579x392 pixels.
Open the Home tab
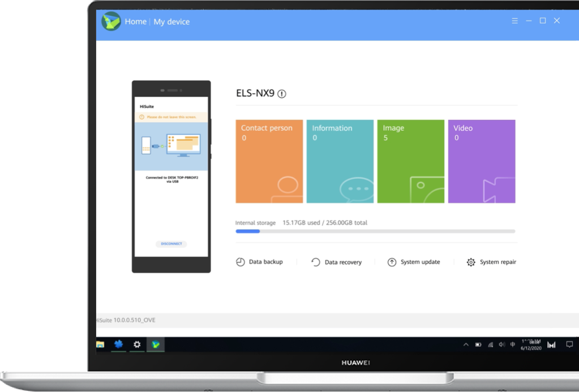click(136, 21)
